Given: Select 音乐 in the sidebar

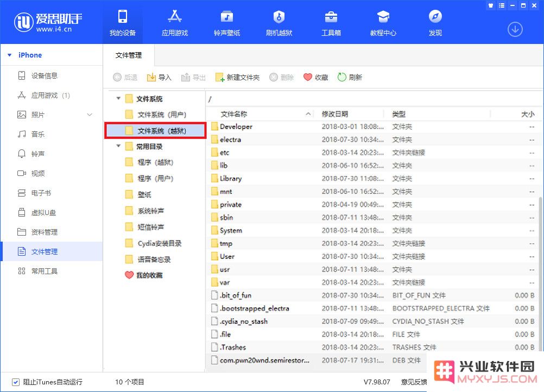Looking at the screenshot, I should (x=52, y=134).
